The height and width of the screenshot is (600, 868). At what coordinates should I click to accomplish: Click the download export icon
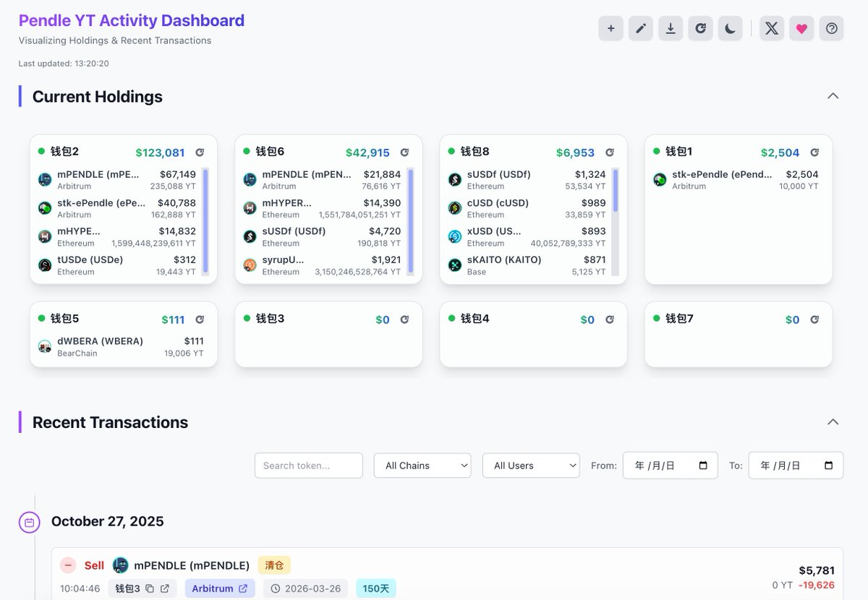[x=671, y=29]
